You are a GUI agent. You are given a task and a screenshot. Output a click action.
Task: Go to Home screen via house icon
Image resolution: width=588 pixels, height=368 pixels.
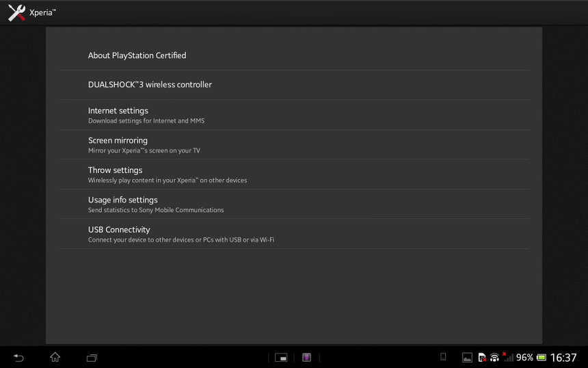[x=55, y=357]
